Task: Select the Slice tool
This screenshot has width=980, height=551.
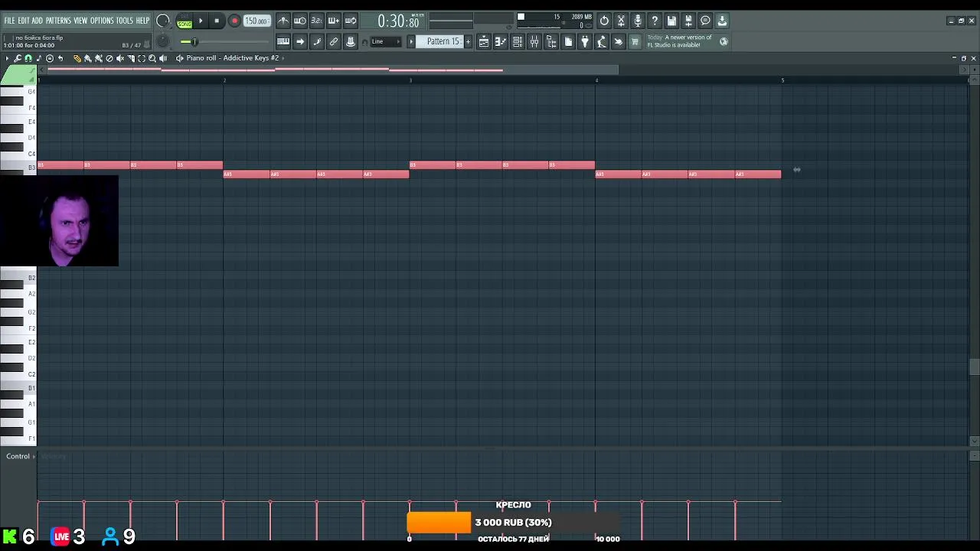Action: point(130,58)
